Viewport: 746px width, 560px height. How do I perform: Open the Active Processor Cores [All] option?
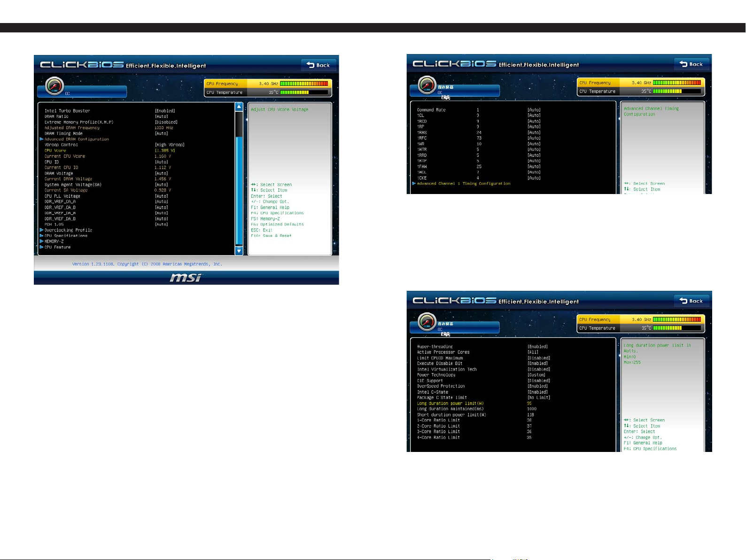533,352
